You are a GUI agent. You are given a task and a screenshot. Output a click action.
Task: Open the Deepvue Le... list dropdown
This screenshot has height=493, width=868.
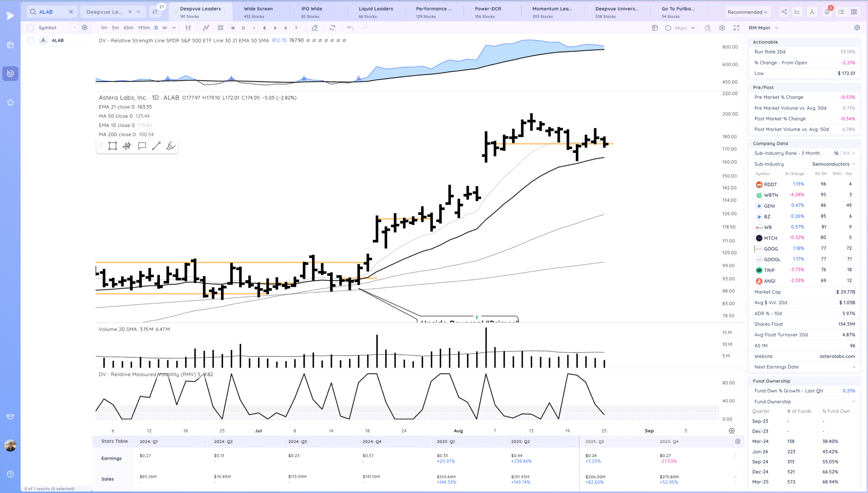(x=138, y=12)
